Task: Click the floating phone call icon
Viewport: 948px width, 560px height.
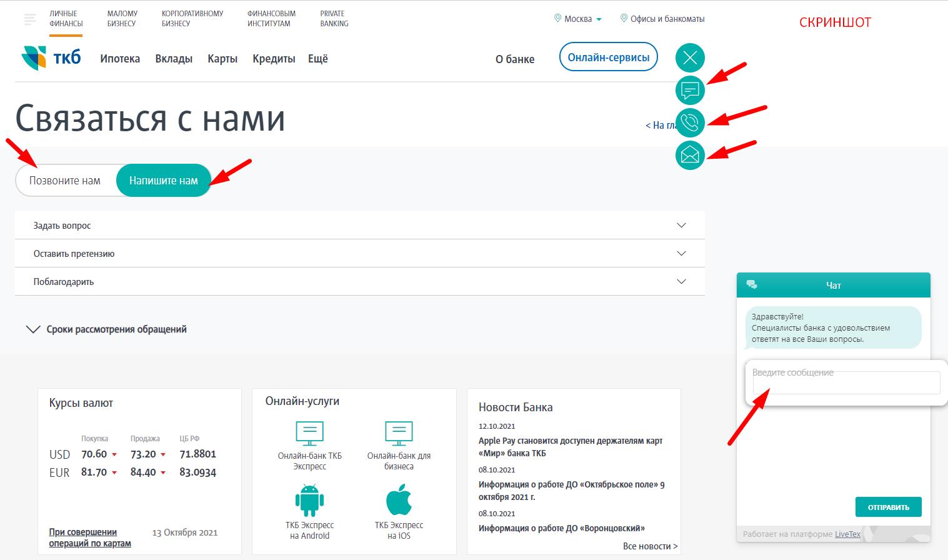Action: [690, 123]
